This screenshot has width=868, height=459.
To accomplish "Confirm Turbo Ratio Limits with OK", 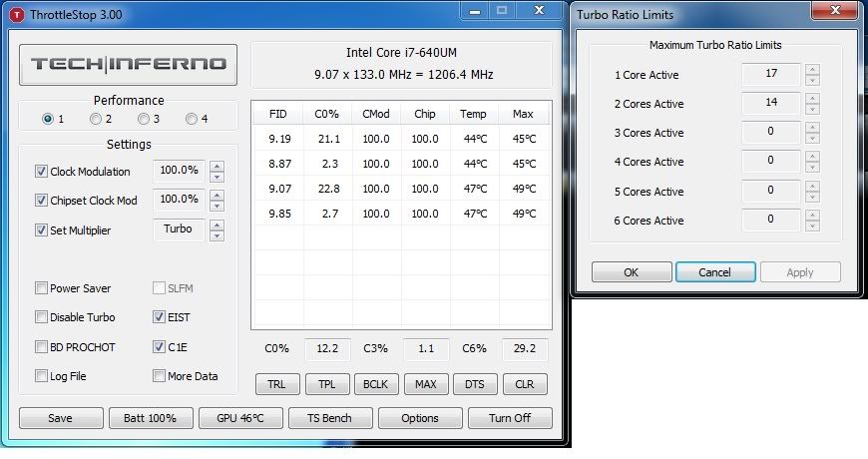I will (x=632, y=272).
